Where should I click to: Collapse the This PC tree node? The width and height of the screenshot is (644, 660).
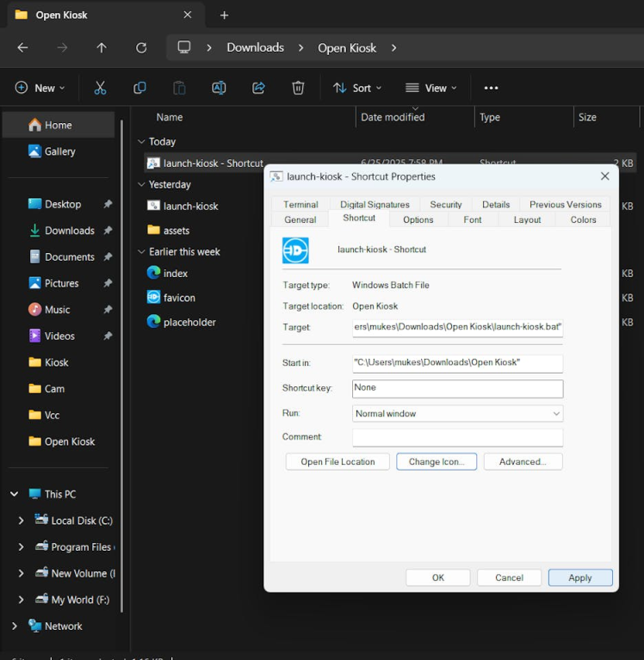(x=14, y=494)
